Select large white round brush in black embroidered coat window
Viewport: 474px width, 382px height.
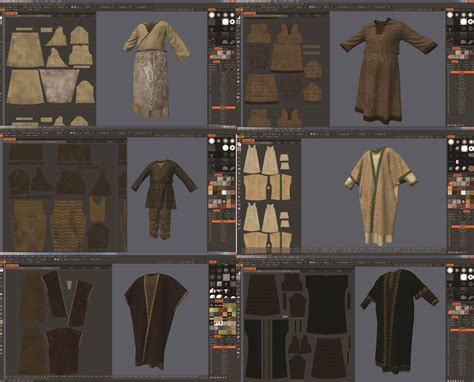(x=450, y=270)
